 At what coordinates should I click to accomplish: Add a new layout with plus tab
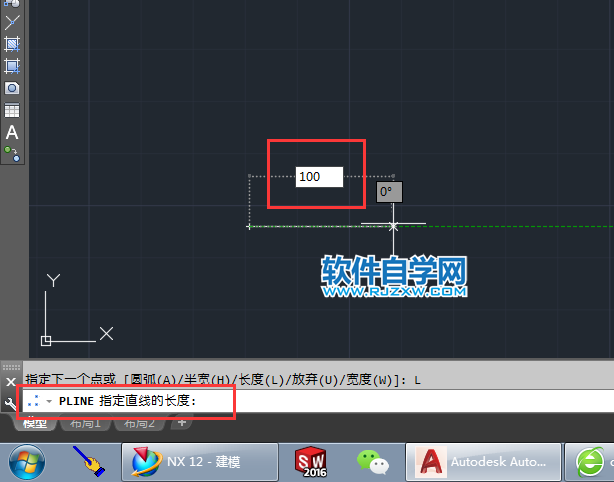coord(181,422)
